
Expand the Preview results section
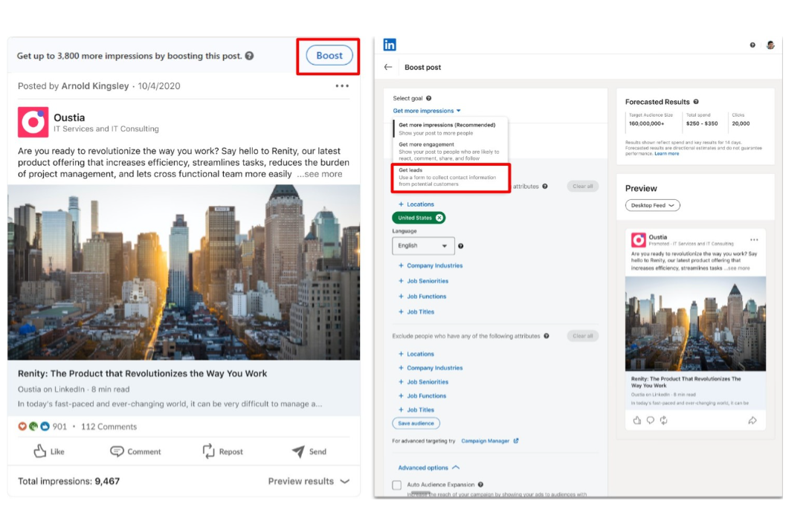(309, 482)
